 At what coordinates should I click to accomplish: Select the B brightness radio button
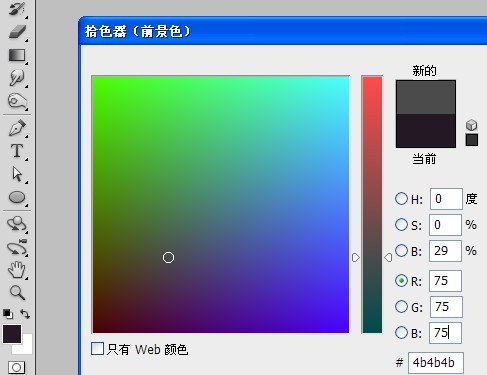click(401, 250)
